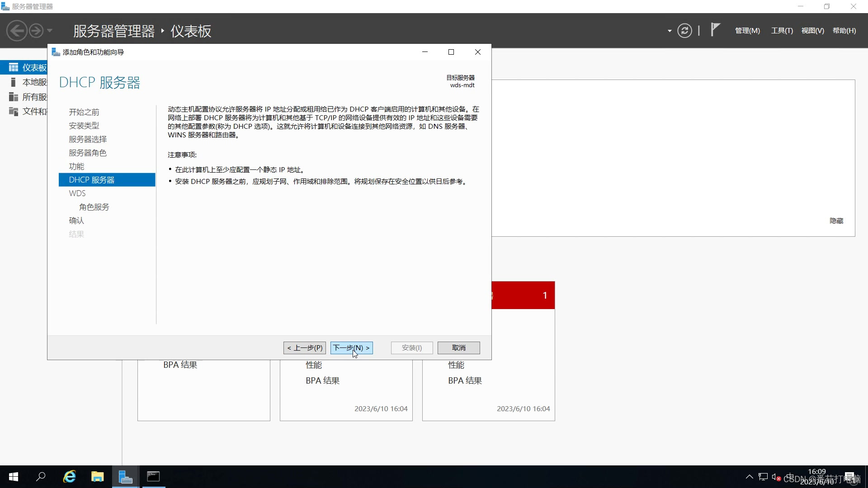Go to 开始之前 wizard step
This screenshot has width=868, height=488.
coord(84,112)
